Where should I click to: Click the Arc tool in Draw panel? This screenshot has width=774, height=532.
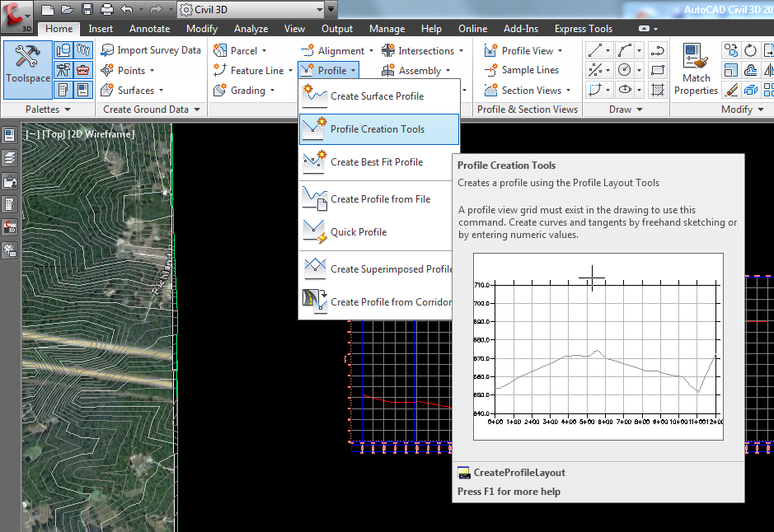(x=625, y=49)
